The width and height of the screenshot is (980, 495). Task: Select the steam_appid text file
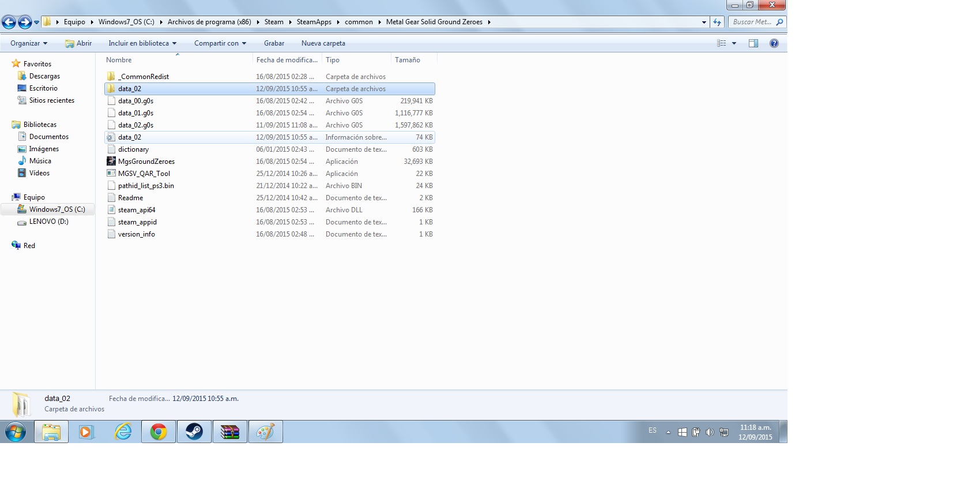(x=269, y=222)
